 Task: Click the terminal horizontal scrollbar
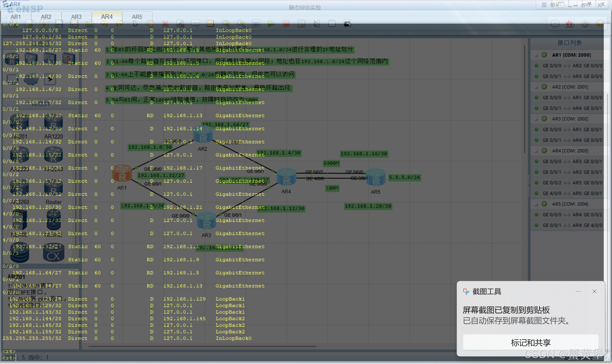click(202, 346)
